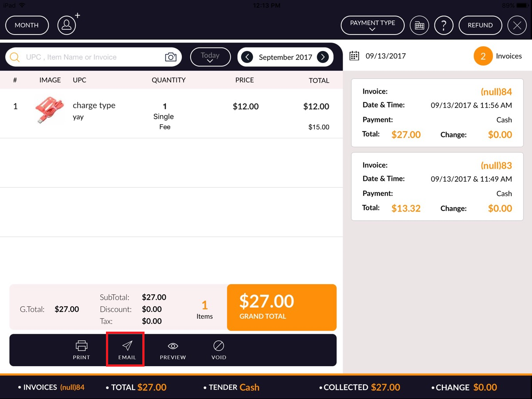
Task: Open the Today filter dropdown
Action: [210, 57]
